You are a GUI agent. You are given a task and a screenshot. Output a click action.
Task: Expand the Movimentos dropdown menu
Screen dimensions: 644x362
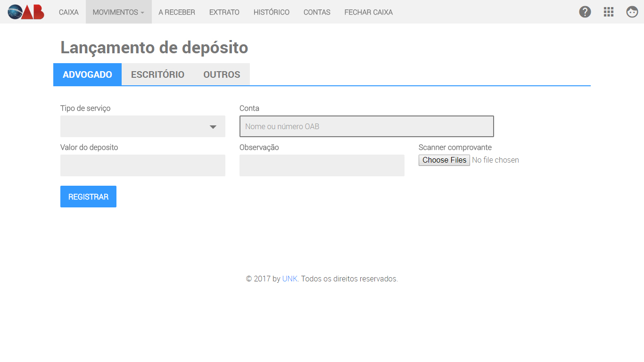[118, 12]
